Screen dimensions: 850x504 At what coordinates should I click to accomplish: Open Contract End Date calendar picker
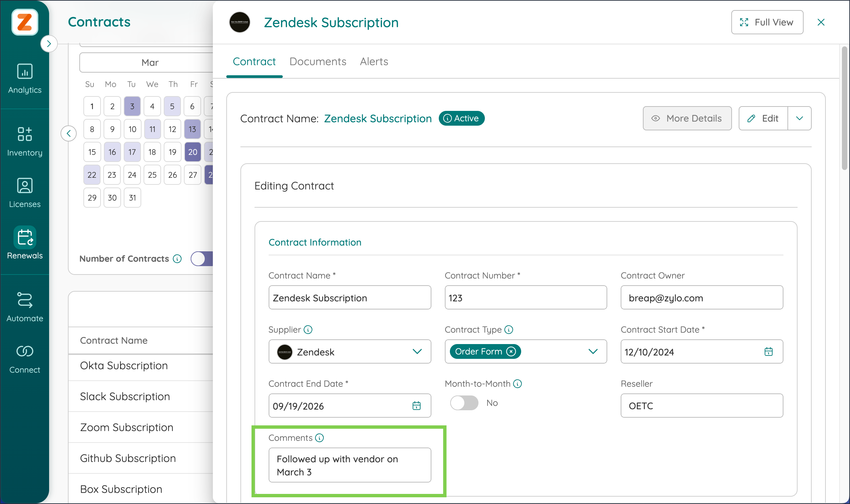pos(416,406)
